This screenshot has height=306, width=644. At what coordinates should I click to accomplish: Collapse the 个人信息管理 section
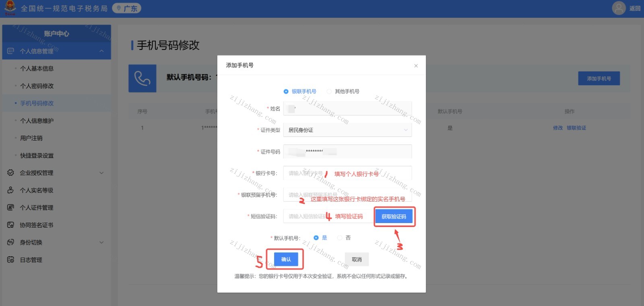click(x=101, y=51)
